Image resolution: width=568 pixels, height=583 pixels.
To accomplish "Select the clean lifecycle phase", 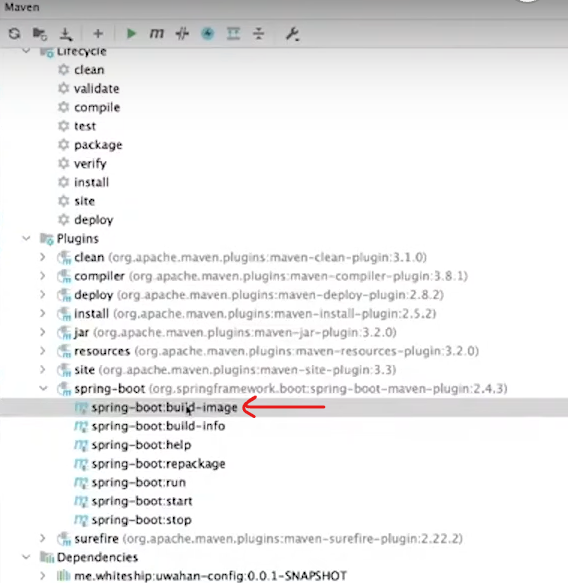I will tap(89, 70).
